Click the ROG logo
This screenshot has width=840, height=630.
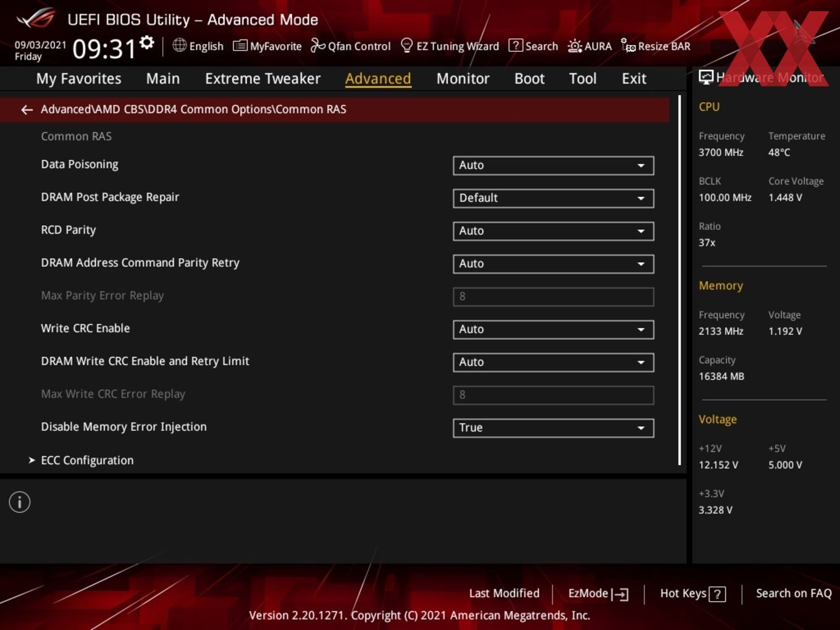(36, 19)
